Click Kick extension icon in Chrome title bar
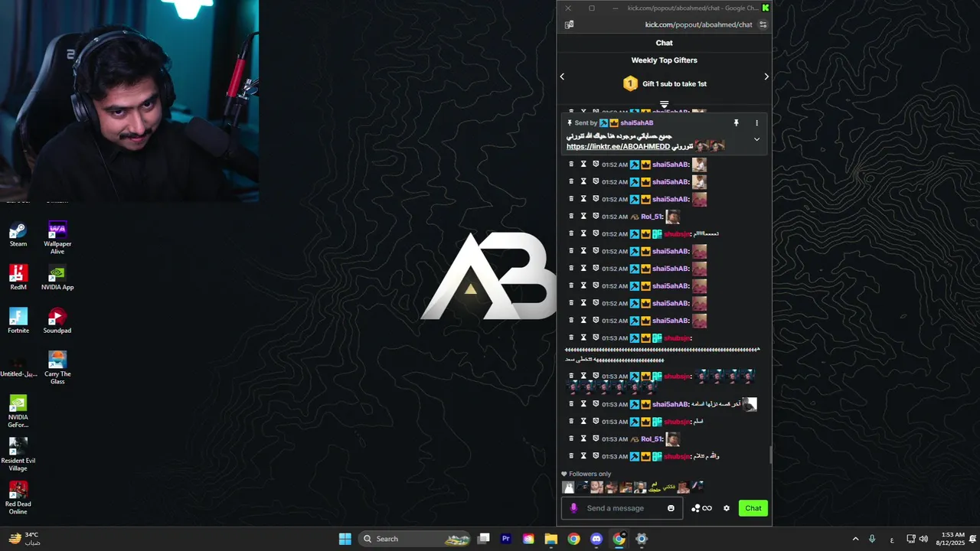Viewport: 980px width, 551px height. [x=766, y=8]
